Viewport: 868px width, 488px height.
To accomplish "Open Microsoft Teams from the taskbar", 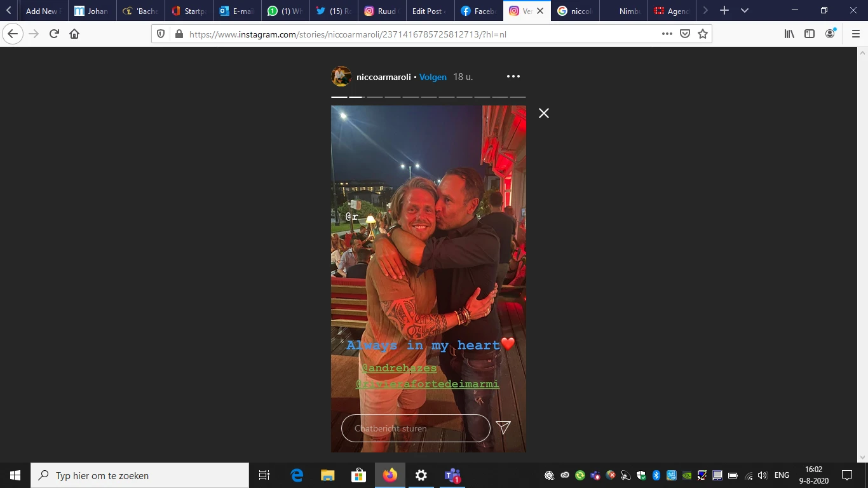I will coord(452,475).
